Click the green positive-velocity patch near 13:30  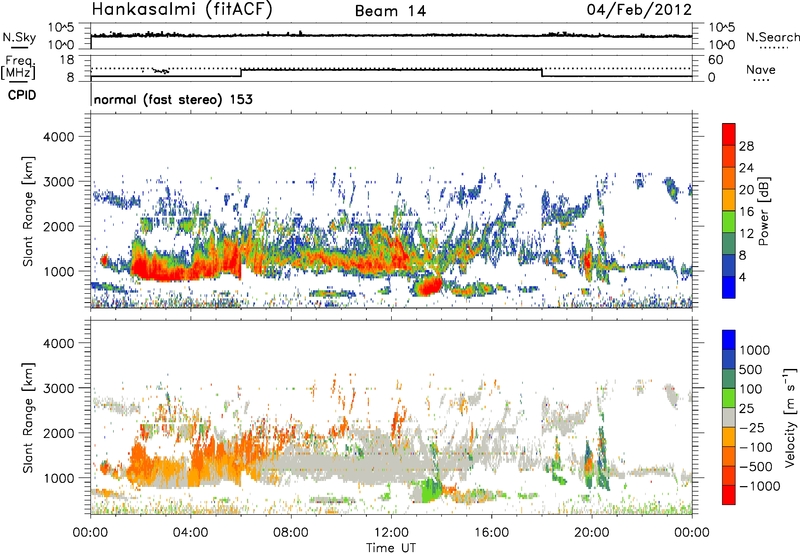(x=430, y=491)
